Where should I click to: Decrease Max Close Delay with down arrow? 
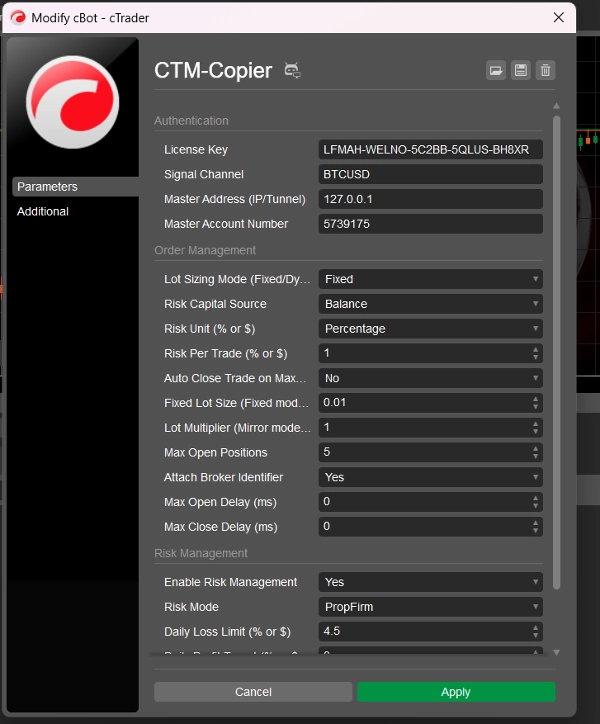click(x=535, y=531)
